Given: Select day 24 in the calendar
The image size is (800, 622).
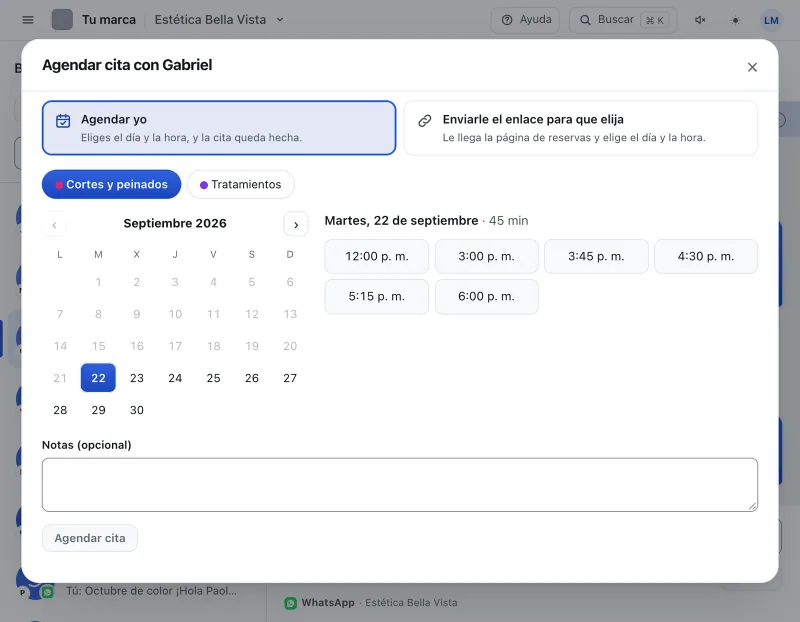Looking at the screenshot, I should pos(175,378).
